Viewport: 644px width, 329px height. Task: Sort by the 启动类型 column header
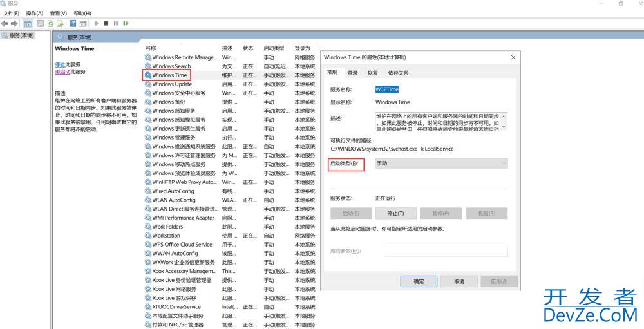274,48
